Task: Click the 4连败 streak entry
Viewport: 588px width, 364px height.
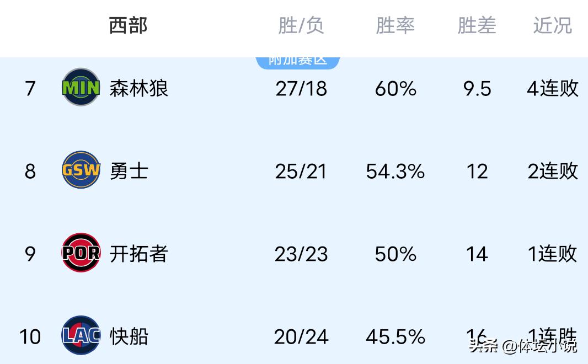Action: pyautogui.click(x=552, y=88)
